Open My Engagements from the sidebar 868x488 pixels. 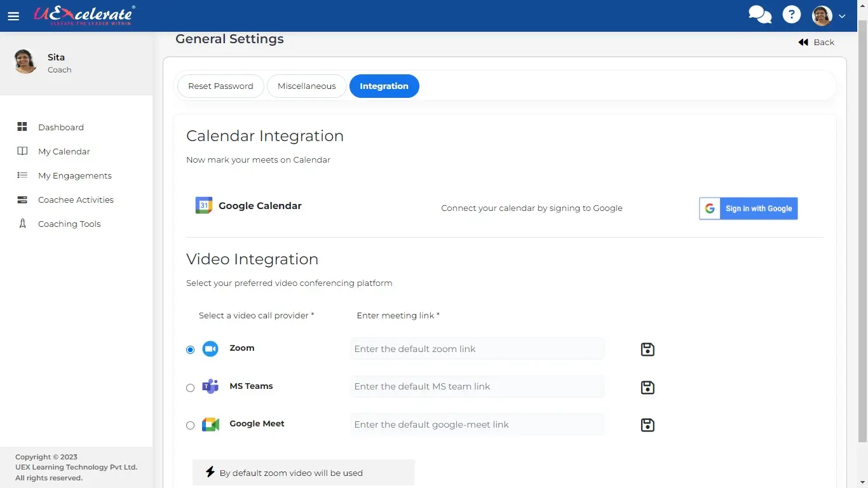pyautogui.click(x=74, y=176)
